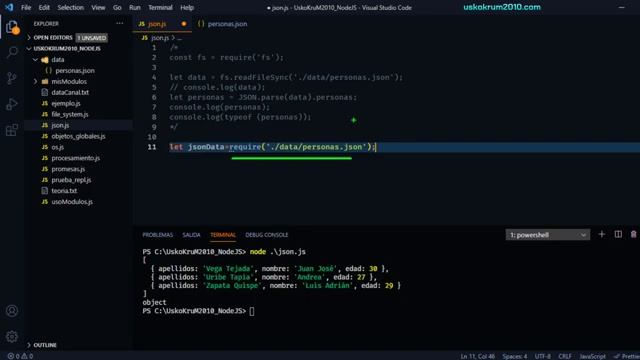Select json.js in the explorer tree
Screen dimensions: 640x360
[x=60, y=125]
